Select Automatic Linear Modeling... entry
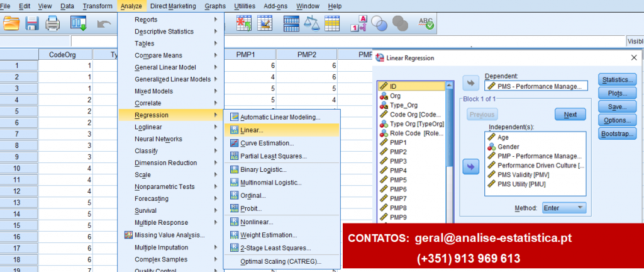Viewport: 644px width, 272px height. click(x=282, y=116)
